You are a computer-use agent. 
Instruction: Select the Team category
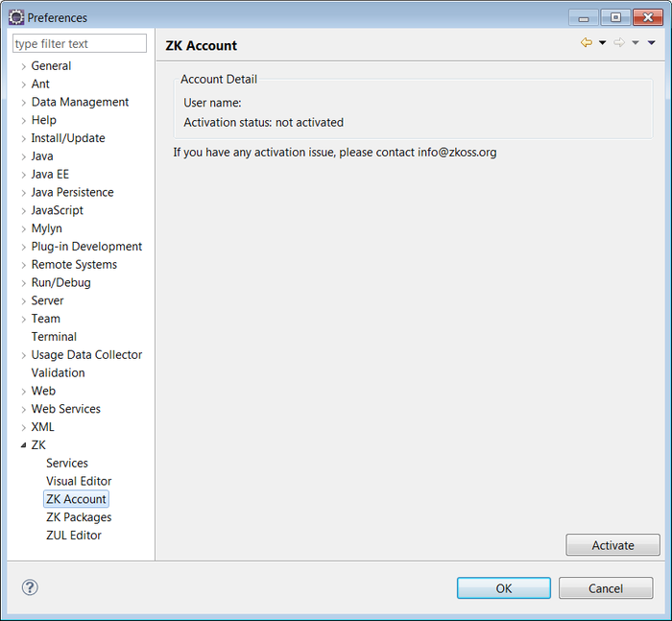point(45,319)
